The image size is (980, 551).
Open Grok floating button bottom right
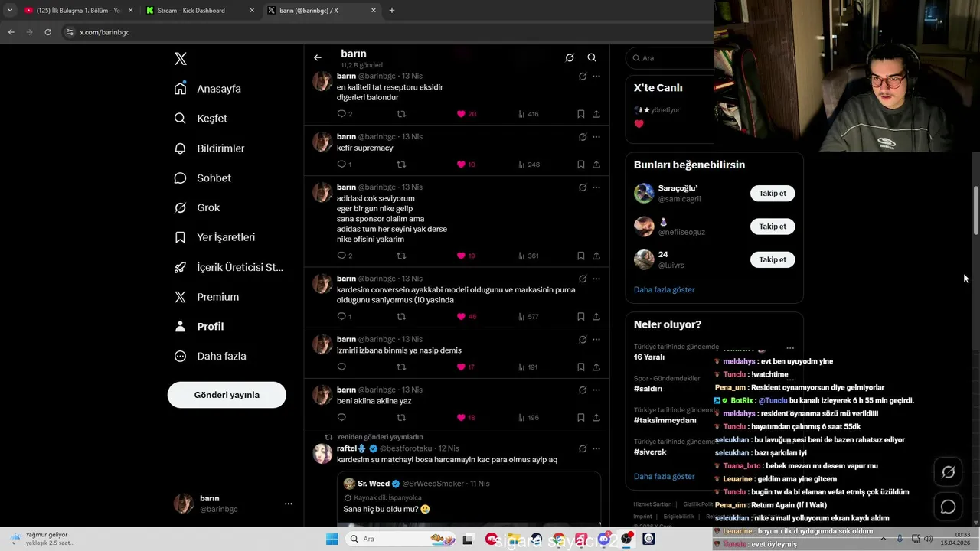948,472
